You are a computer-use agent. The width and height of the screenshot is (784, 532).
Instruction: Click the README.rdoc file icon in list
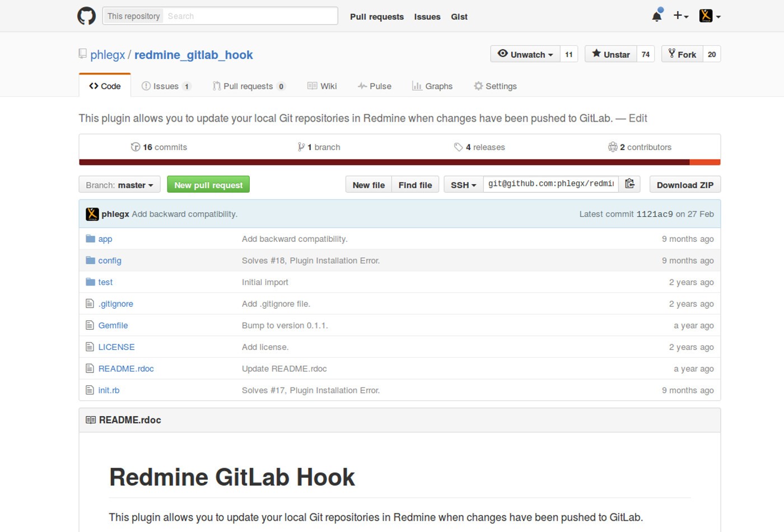pos(90,368)
